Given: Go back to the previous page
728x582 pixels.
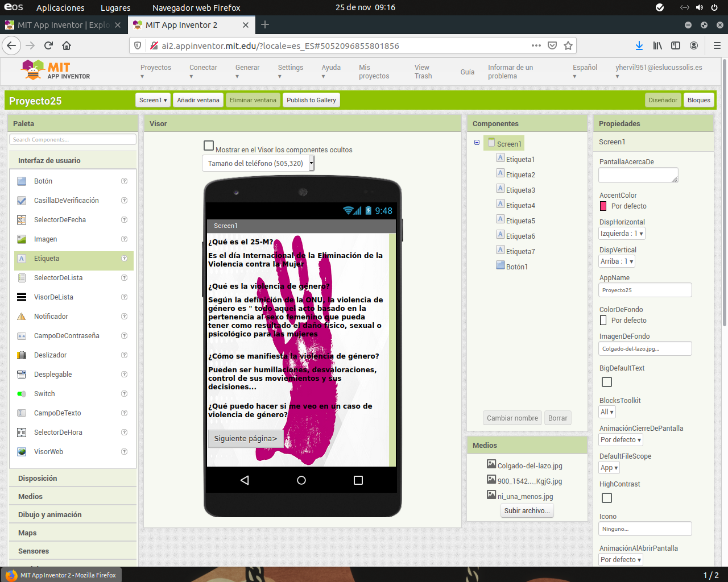Looking at the screenshot, I should (12, 45).
